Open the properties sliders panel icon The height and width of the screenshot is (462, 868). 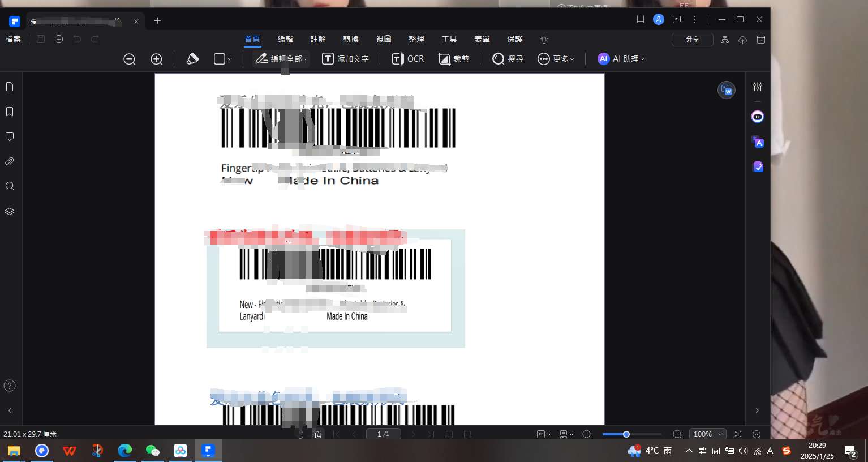(x=758, y=87)
